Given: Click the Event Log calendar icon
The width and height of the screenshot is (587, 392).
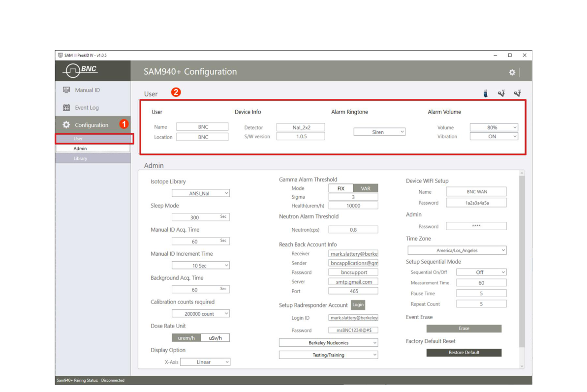Looking at the screenshot, I should [66, 107].
